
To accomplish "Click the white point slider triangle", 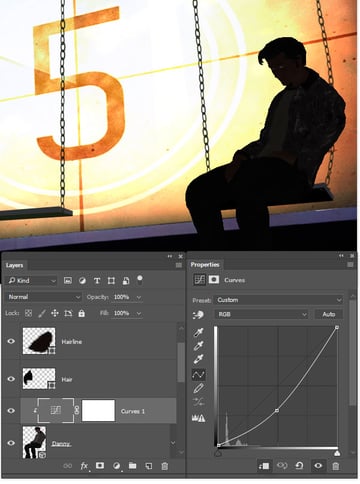I will click(337, 453).
